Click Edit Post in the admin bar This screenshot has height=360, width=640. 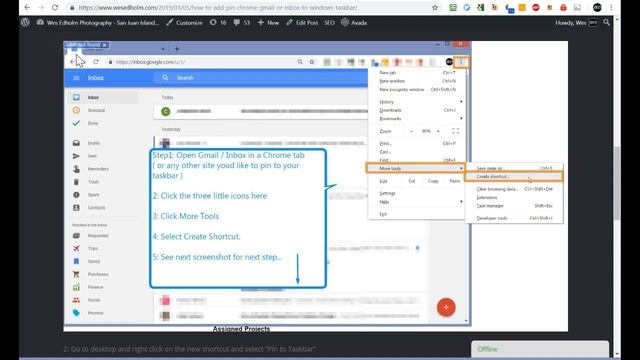pyautogui.click(x=302, y=23)
